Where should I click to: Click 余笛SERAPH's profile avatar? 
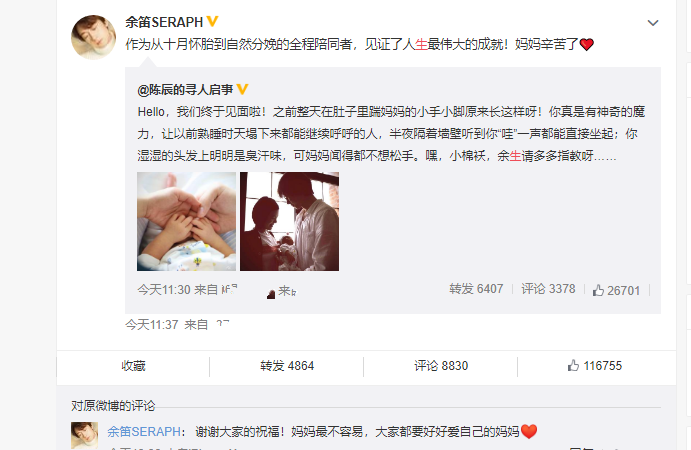tap(93, 37)
